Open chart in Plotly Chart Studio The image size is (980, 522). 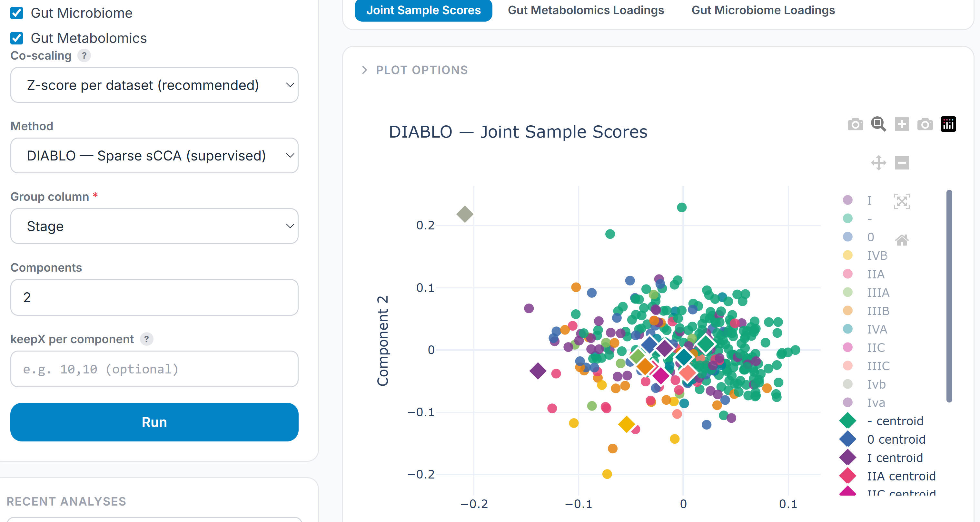pos(948,124)
